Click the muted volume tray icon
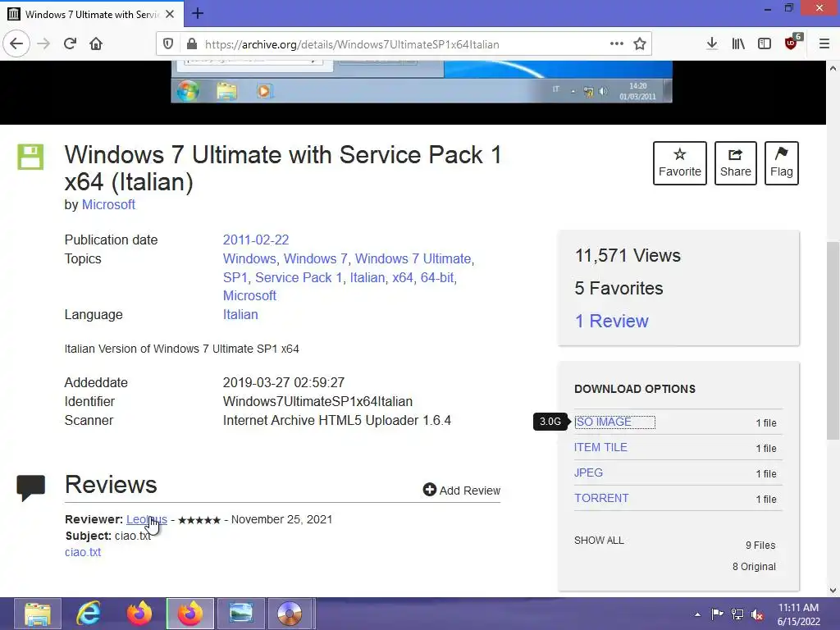This screenshot has width=840, height=630. (x=757, y=614)
